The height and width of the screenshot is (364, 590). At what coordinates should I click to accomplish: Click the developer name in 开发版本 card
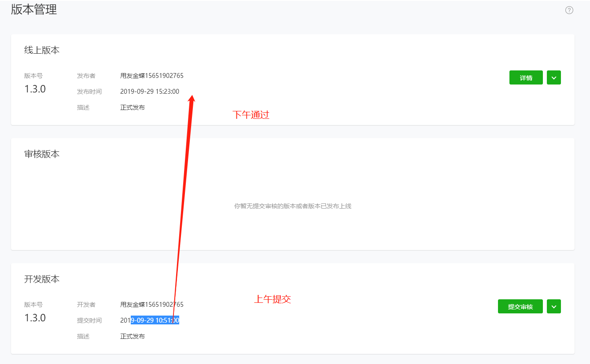pos(152,305)
